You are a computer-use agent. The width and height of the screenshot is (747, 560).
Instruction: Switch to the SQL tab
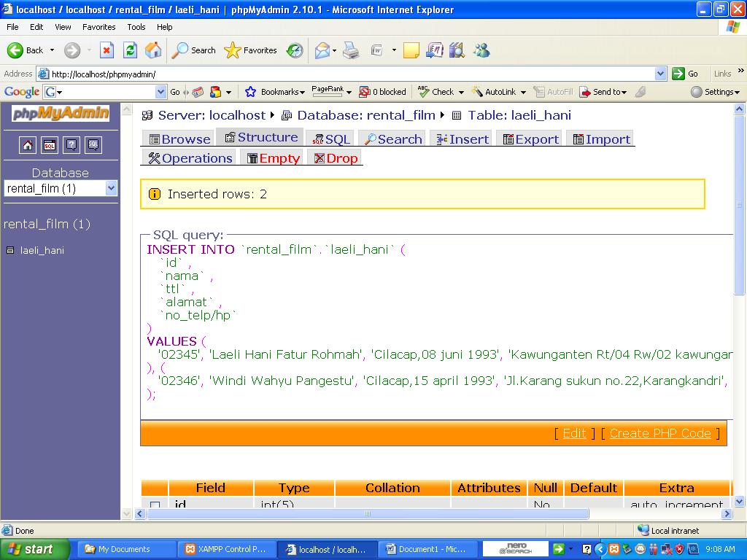(330, 139)
